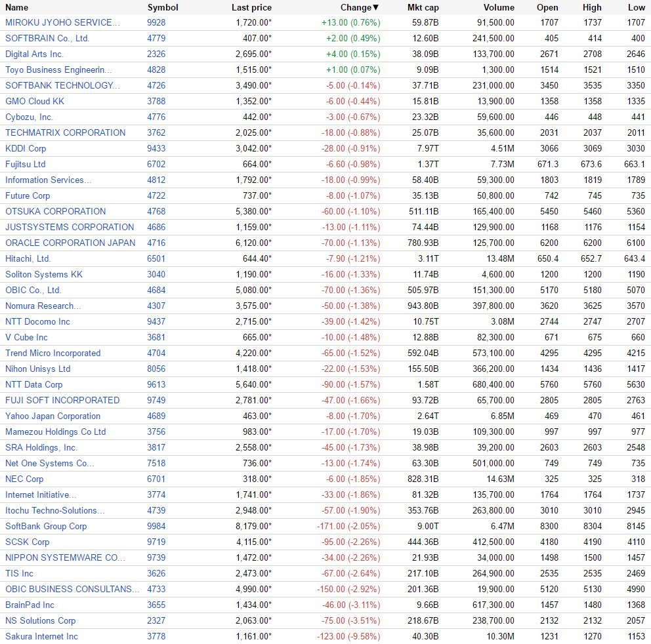The width and height of the screenshot is (651, 644).
Task: Open SRA Holdings, Inc. link
Action: (x=41, y=448)
